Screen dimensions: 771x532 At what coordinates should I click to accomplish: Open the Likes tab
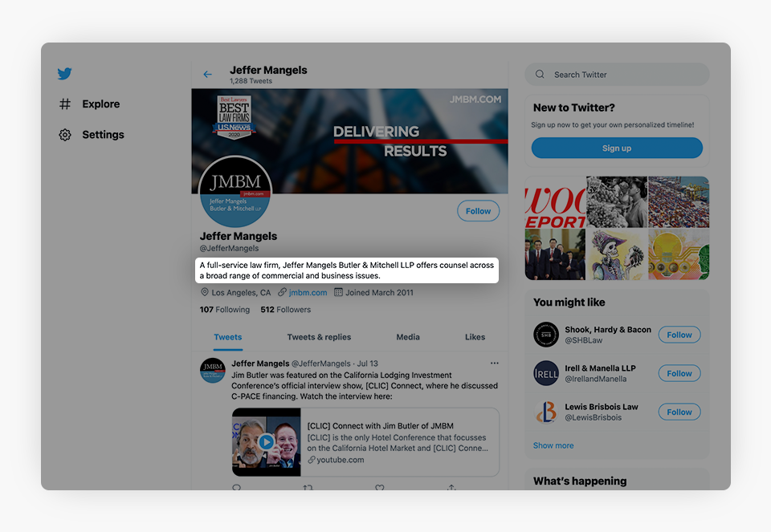[475, 337]
